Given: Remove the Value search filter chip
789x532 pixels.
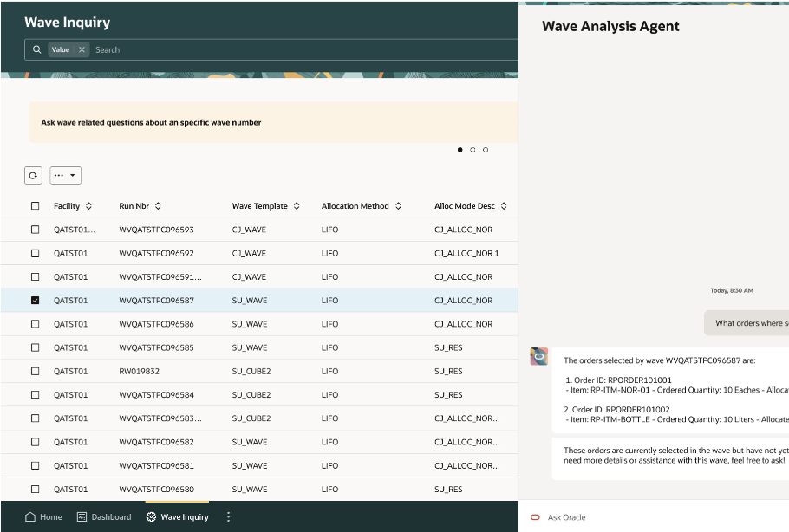Looking at the screenshot, I should (x=82, y=50).
